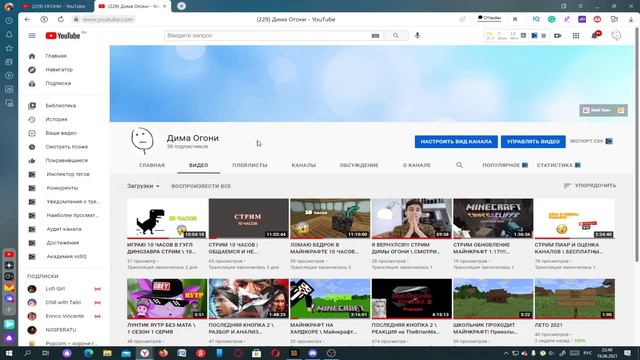640x360 pixels.
Task: Open the Загрузки dropdown filter
Action: pyautogui.click(x=143, y=186)
